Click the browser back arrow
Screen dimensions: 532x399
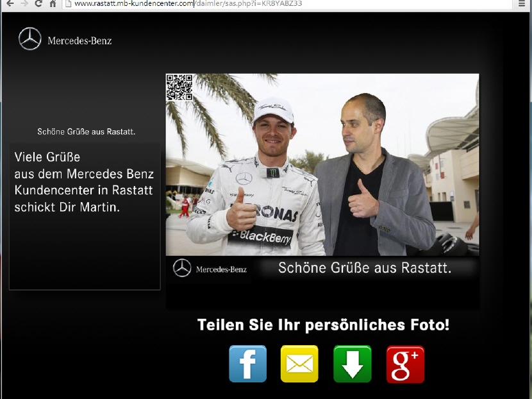10,4
